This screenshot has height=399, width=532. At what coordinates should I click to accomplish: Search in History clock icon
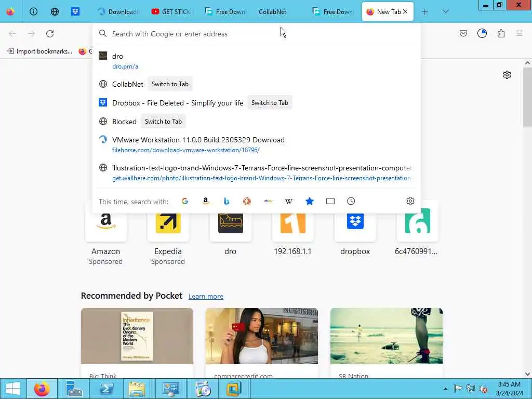point(351,201)
